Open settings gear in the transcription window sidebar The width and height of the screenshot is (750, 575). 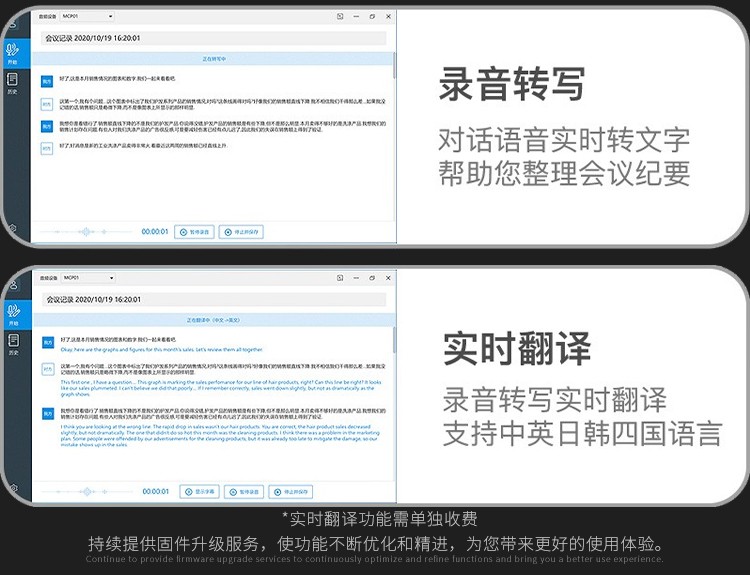click(13, 228)
